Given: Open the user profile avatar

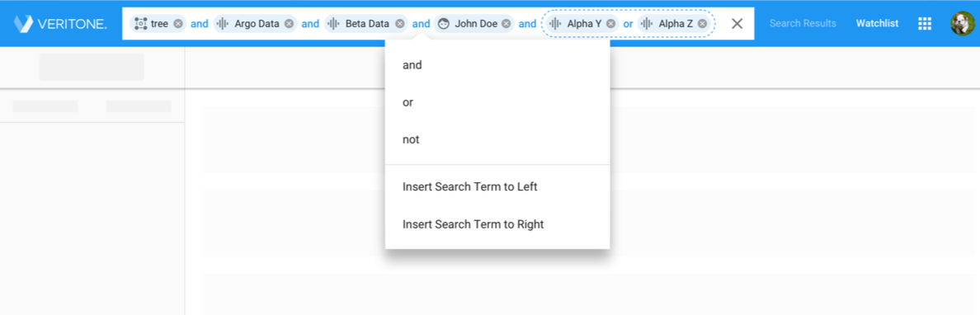Looking at the screenshot, I should coord(963,24).
